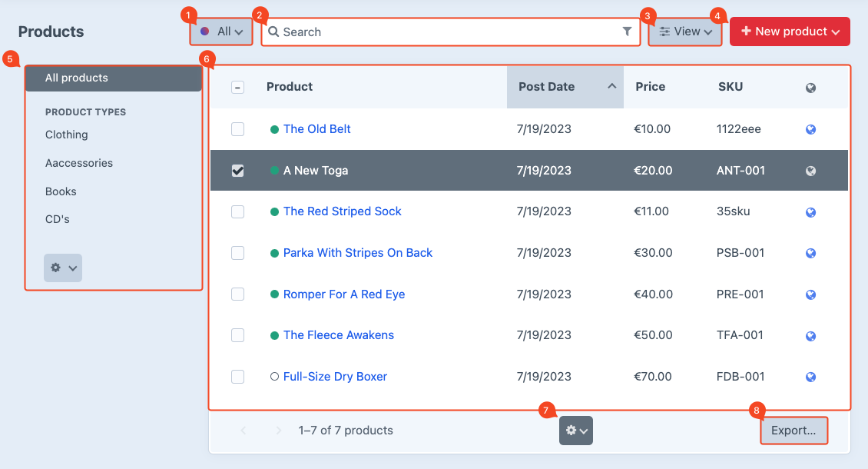Go to next page using right arrow
Viewport: 868px width, 469px height.
click(278, 431)
